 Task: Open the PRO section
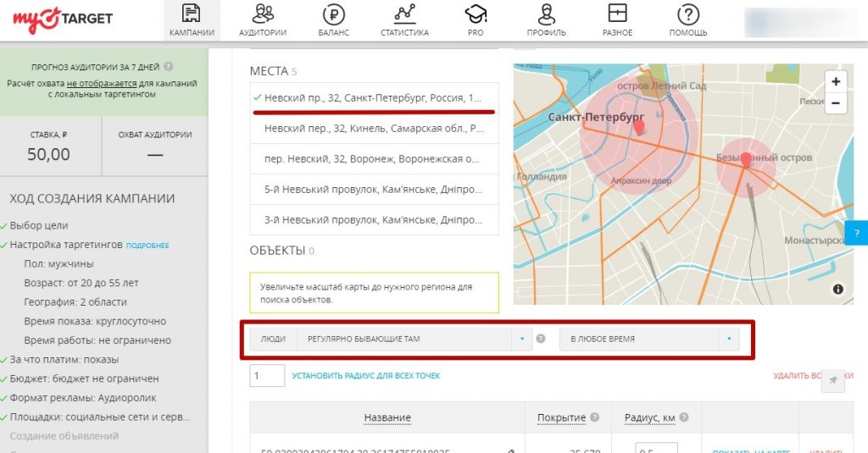point(476,20)
